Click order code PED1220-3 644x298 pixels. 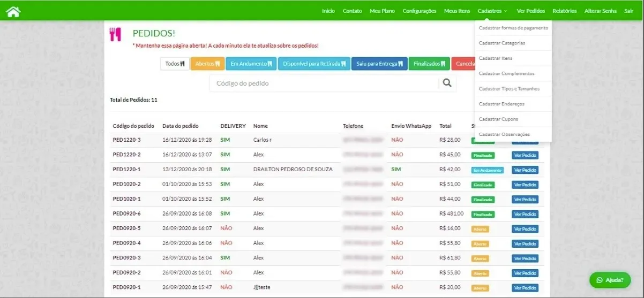(127, 140)
